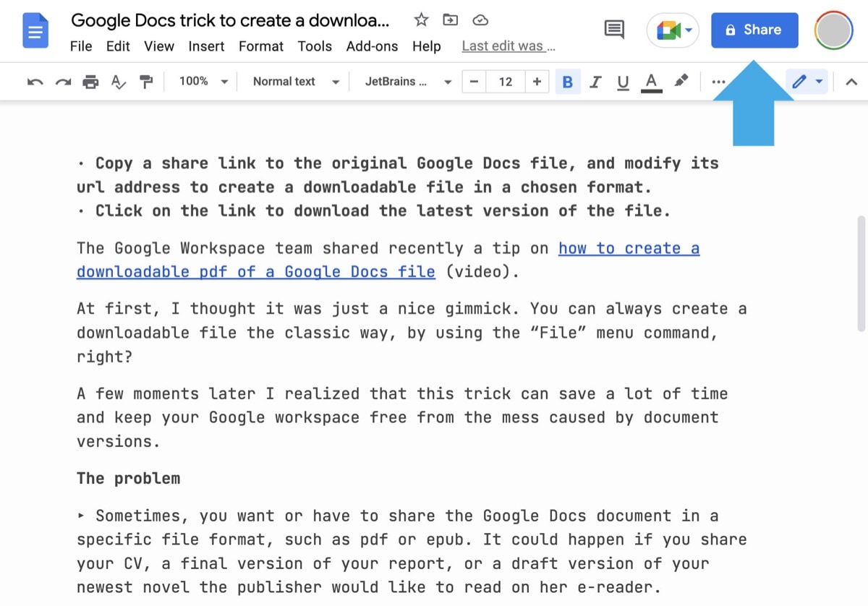
Task: Click the Share button
Action: pyautogui.click(x=754, y=30)
